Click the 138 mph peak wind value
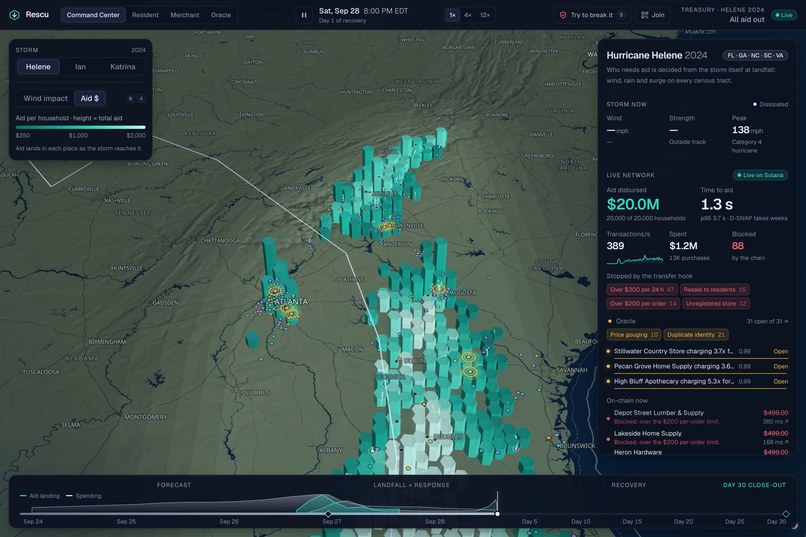 747,130
